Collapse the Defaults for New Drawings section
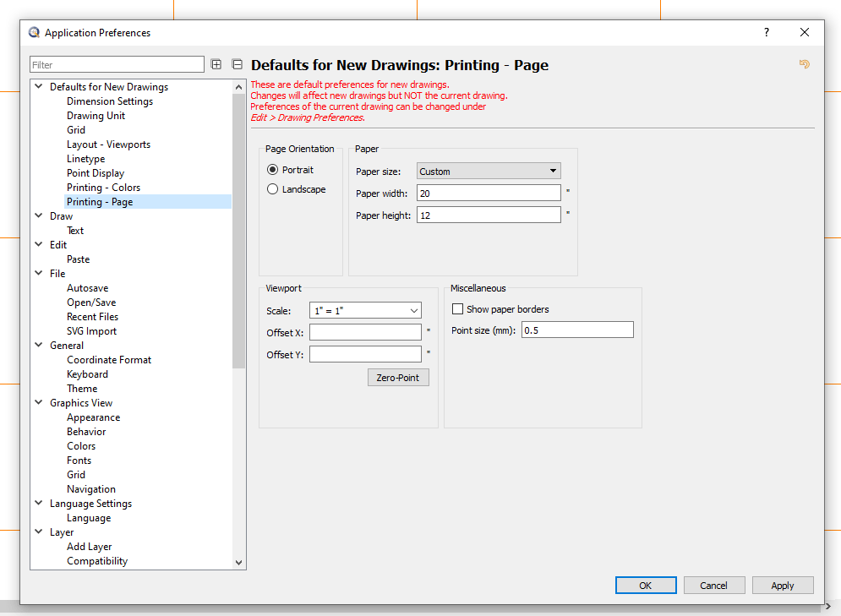This screenshot has height=616, width=841. click(x=38, y=86)
